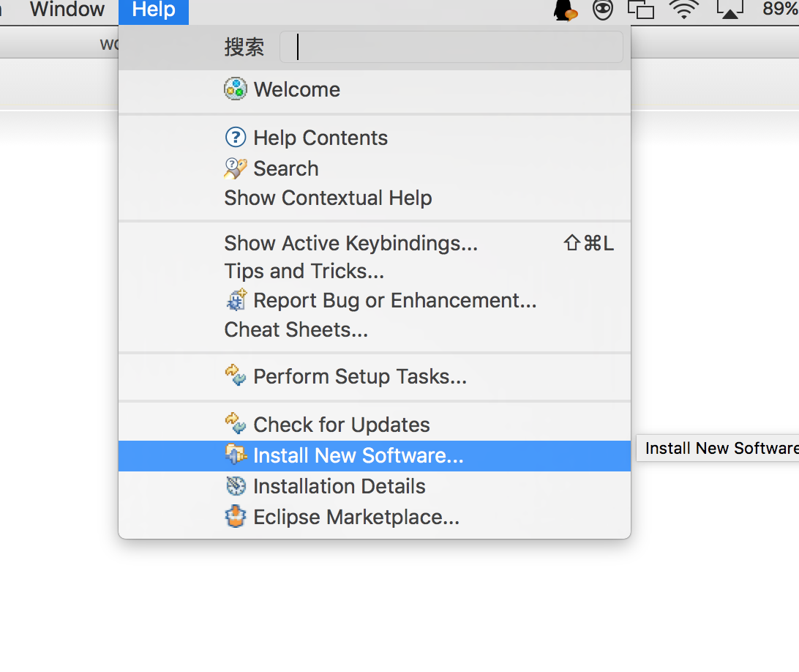The height and width of the screenshot is (672, 799).
Task: Click the Perform Setup Tasks arrows icon
Action: coord(236,376)
